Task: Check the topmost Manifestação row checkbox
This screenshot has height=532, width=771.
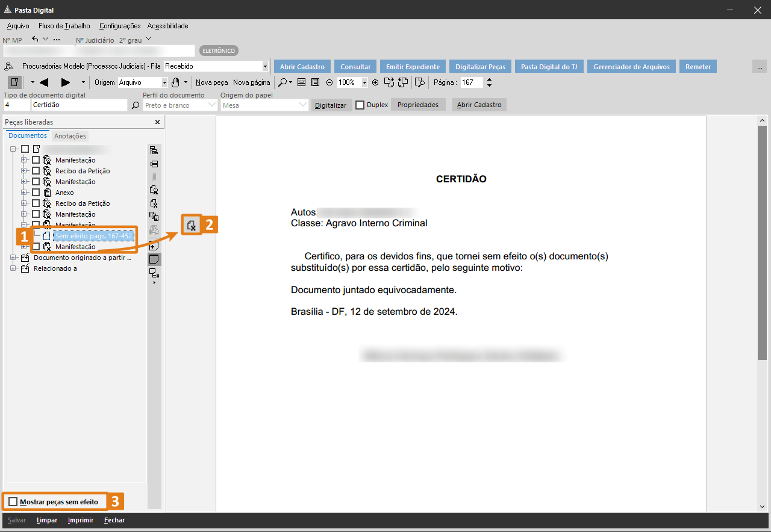Action: (36, 160)
